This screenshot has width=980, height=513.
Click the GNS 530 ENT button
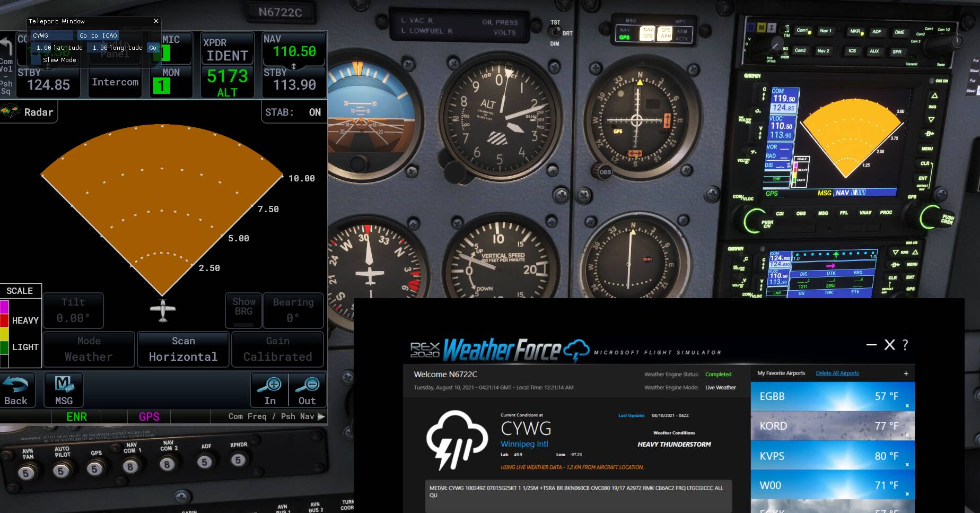[923, 178]
